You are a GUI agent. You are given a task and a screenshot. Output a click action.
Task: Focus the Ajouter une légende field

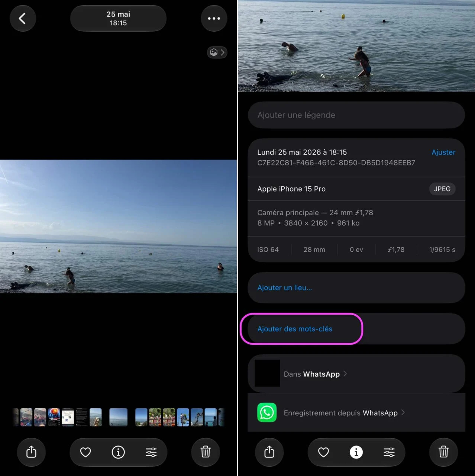pos(356,115)
